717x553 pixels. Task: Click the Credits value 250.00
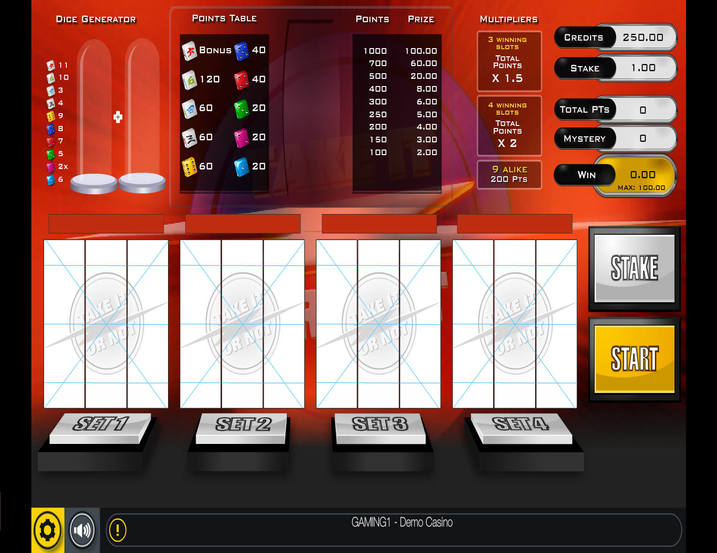point(642,38)
